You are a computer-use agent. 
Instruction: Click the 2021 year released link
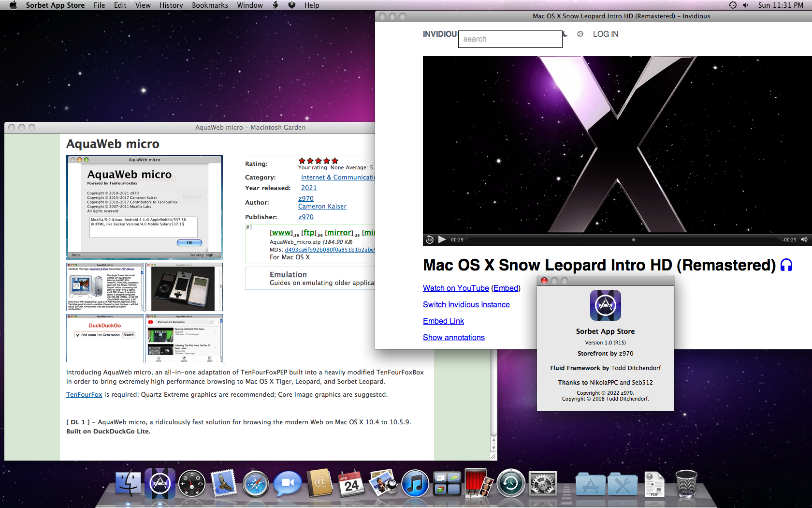click(309, 188)
